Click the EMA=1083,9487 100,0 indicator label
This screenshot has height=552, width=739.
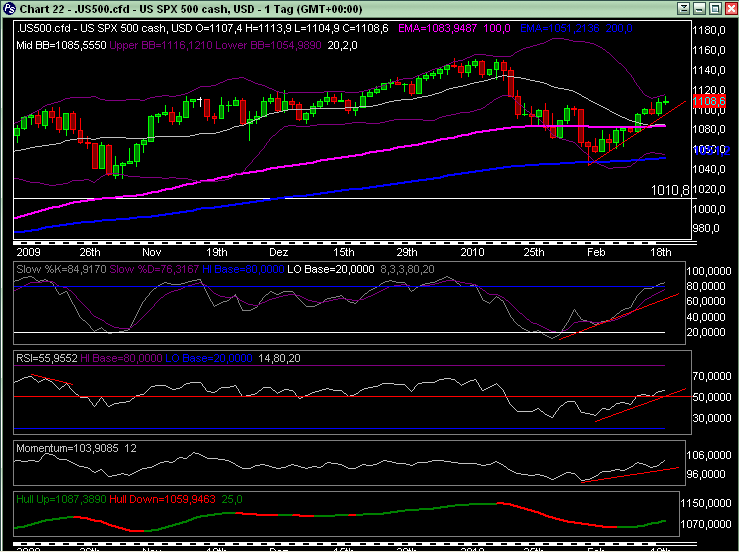pyautogui.click(x=454, y=28)
